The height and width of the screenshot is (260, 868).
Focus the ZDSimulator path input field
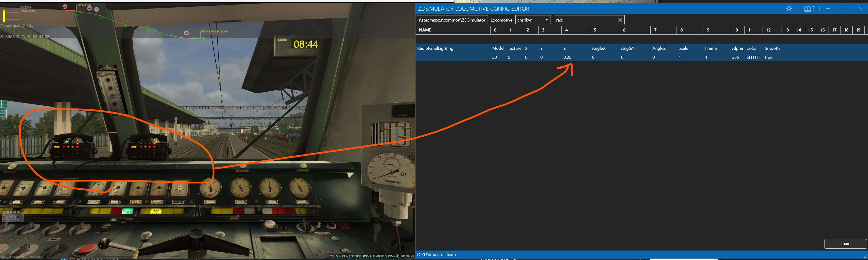[452, 20]
